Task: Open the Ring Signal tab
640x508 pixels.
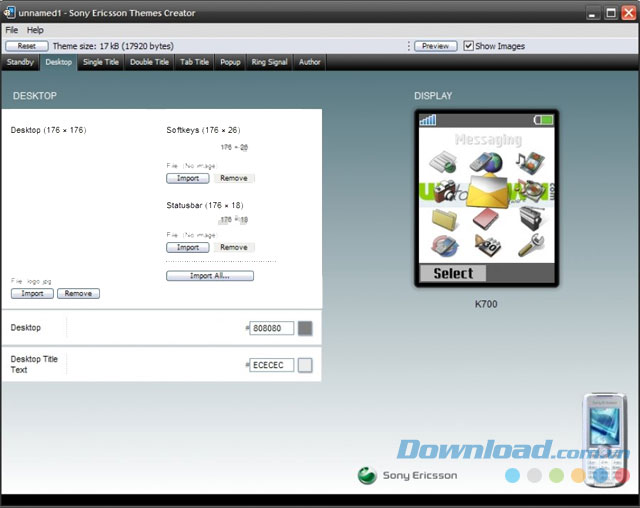Action: (269, 62)
